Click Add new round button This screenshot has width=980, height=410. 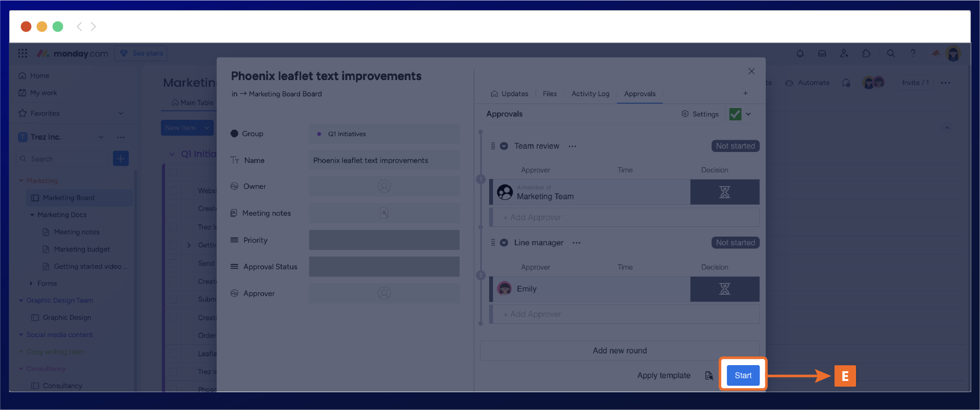click(619, 351)
